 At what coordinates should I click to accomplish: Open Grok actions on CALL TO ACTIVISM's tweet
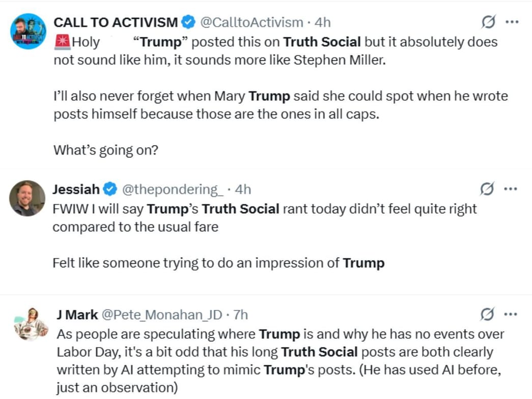point(488,21)
